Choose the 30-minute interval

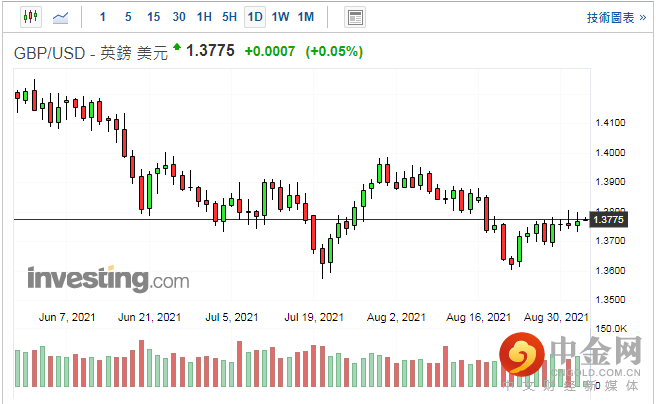click(178, 17)
